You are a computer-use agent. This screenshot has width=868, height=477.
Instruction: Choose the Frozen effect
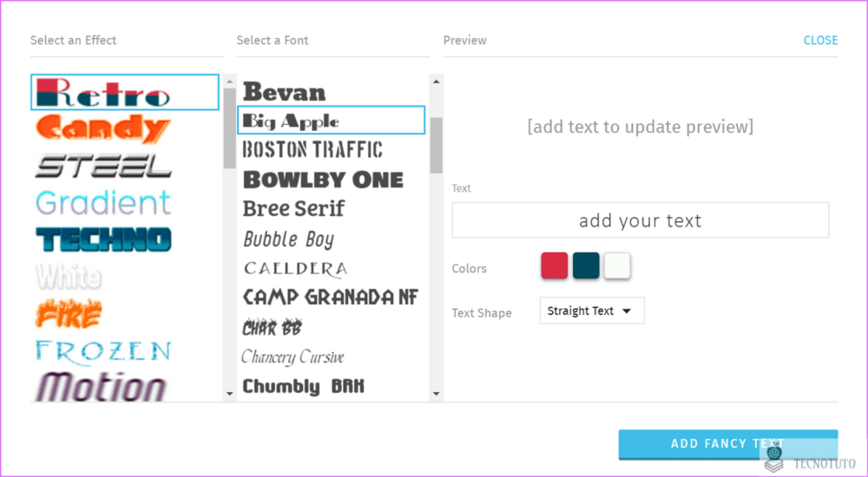[103, 353]
